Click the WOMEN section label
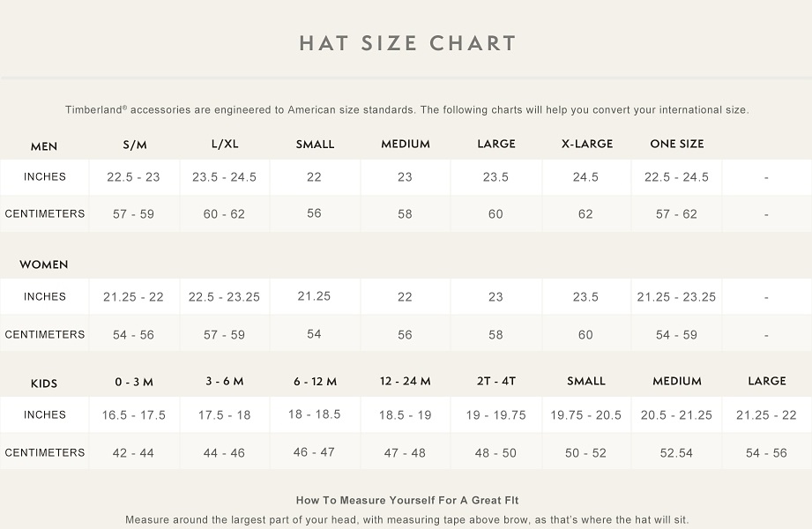Viewport: 812px width, 529px height. tap(44, 264)
